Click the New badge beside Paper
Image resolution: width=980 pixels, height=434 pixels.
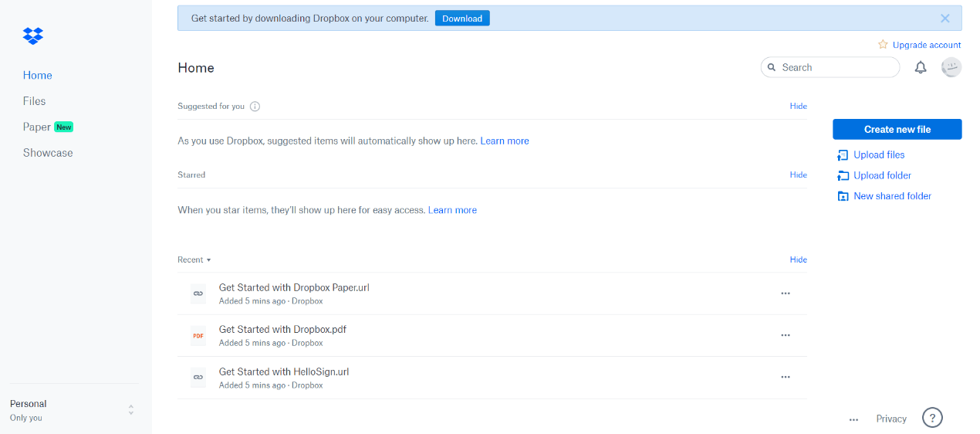(x=64, y=127)
